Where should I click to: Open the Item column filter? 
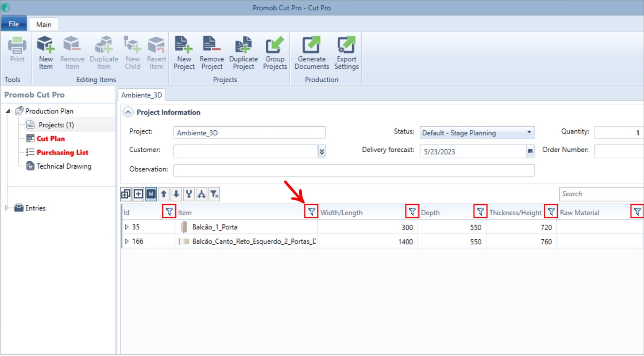pyautogui.click(x=311, y=212)
